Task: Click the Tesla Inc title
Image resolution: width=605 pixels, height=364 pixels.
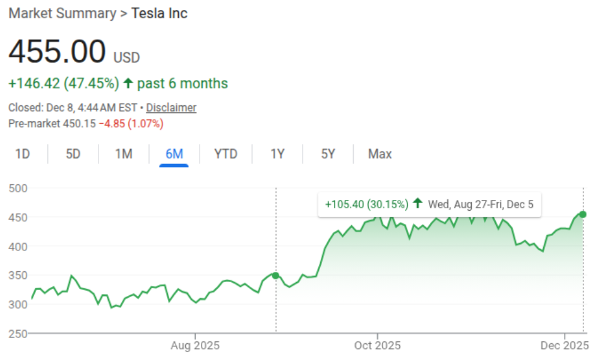Action: coord(159,13)
